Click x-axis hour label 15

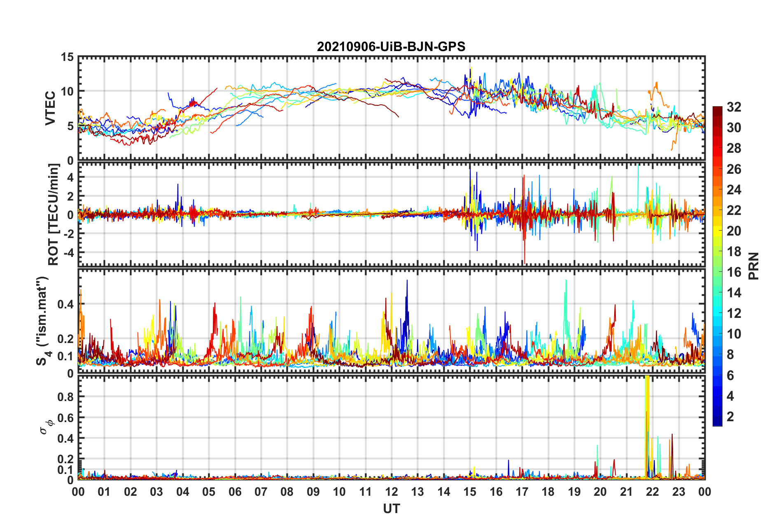click(470, 492)
